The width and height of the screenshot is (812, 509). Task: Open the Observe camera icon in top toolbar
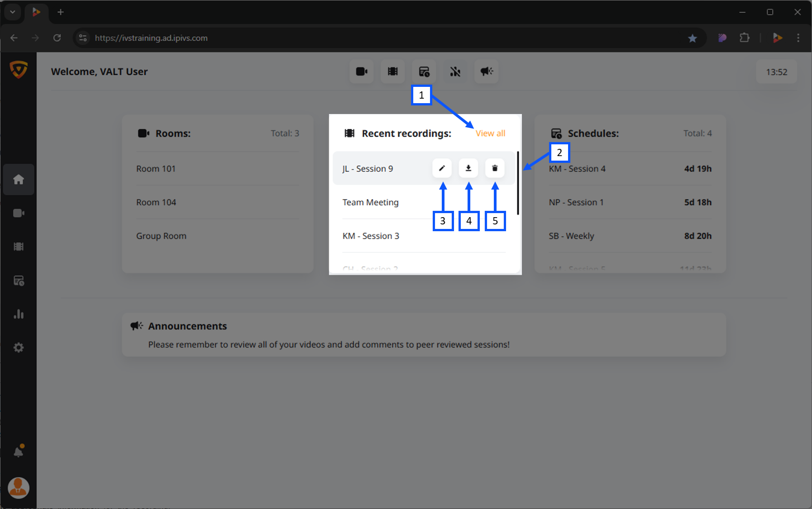click(362, 71)
